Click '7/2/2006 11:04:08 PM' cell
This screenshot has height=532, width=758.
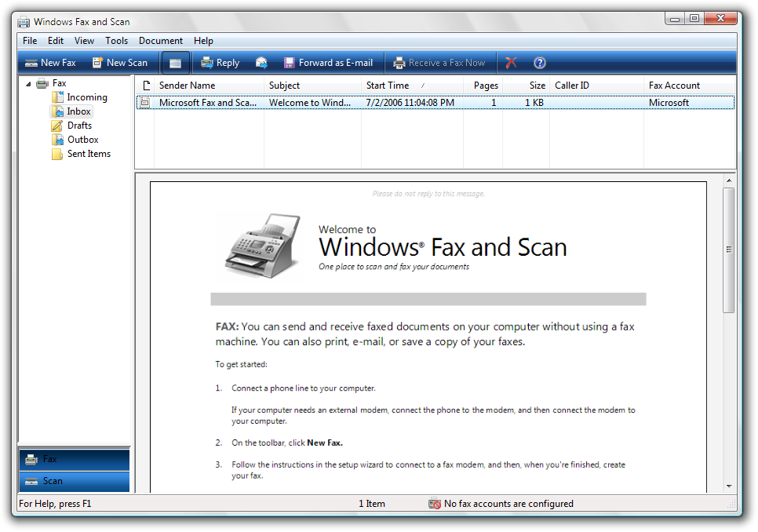point(410,103)
